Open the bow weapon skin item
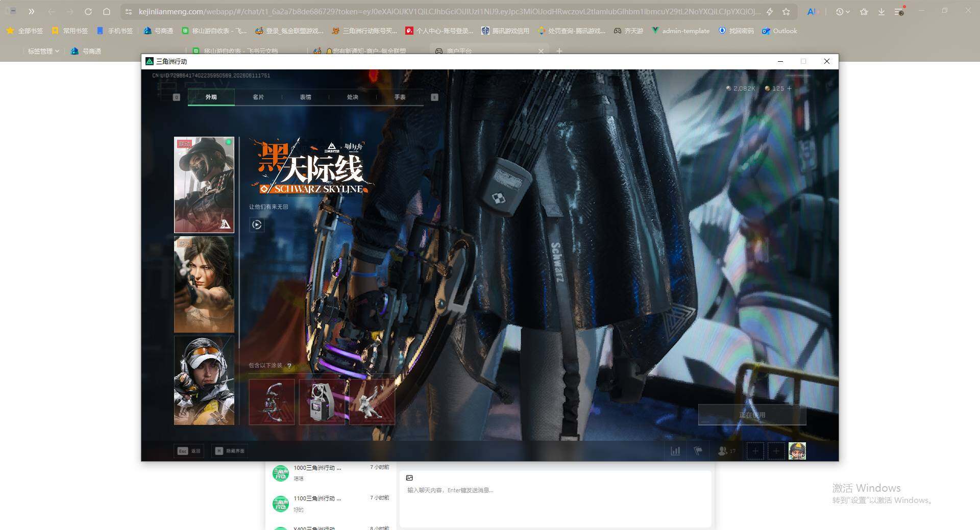 [272, 401]
